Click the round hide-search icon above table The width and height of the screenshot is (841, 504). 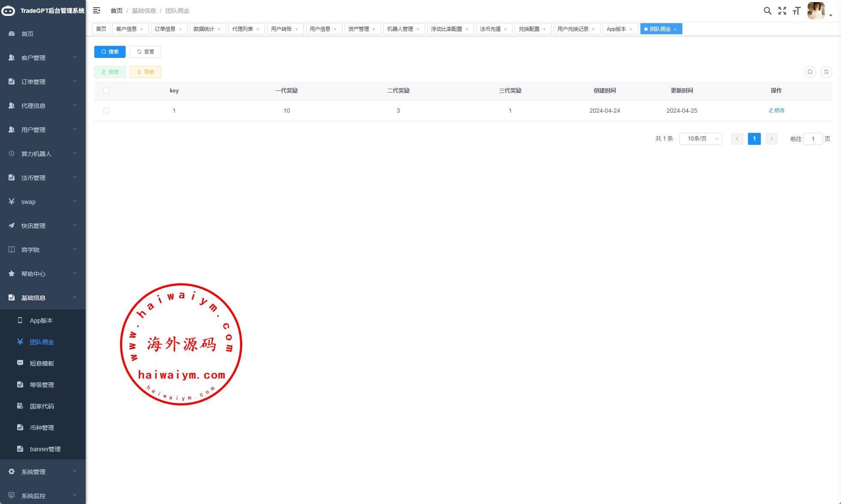tap(810, 72)
